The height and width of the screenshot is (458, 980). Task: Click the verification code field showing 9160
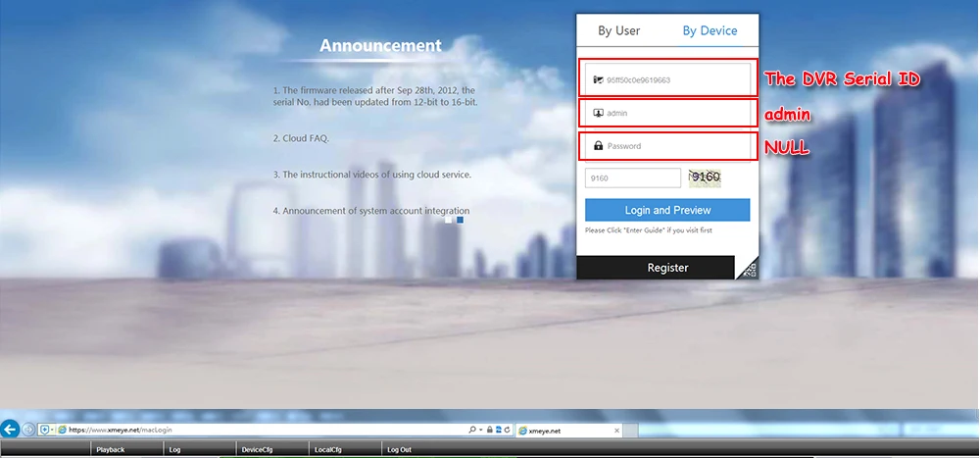[632, 178]
